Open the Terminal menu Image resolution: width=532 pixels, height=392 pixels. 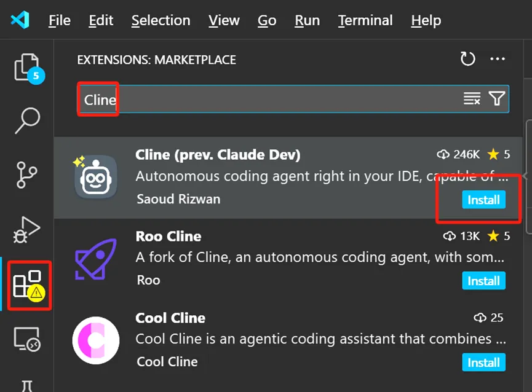click(365, 20)
